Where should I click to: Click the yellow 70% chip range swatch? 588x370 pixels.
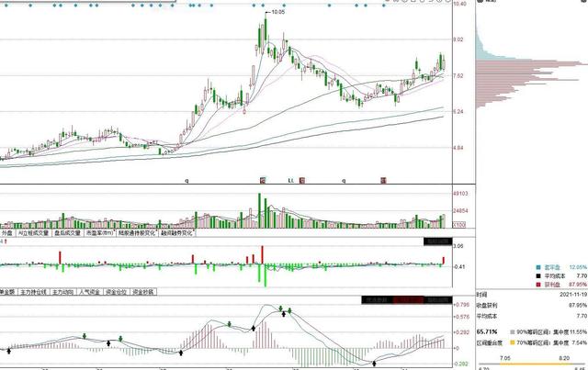513,342
